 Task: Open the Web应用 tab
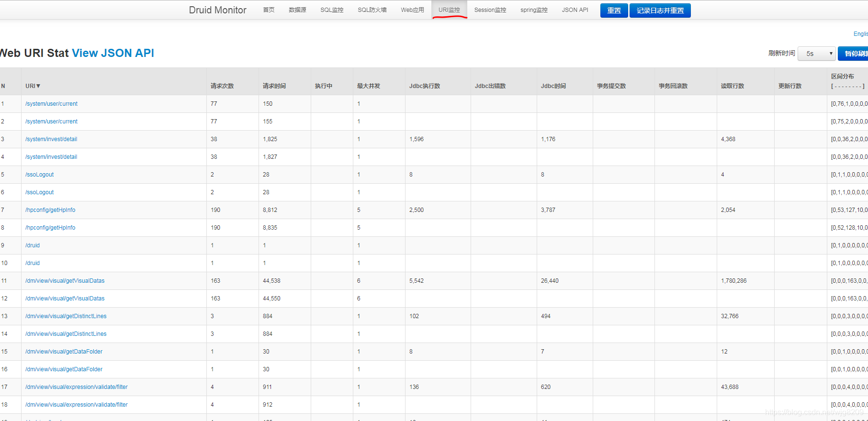[x=412, y=10]
